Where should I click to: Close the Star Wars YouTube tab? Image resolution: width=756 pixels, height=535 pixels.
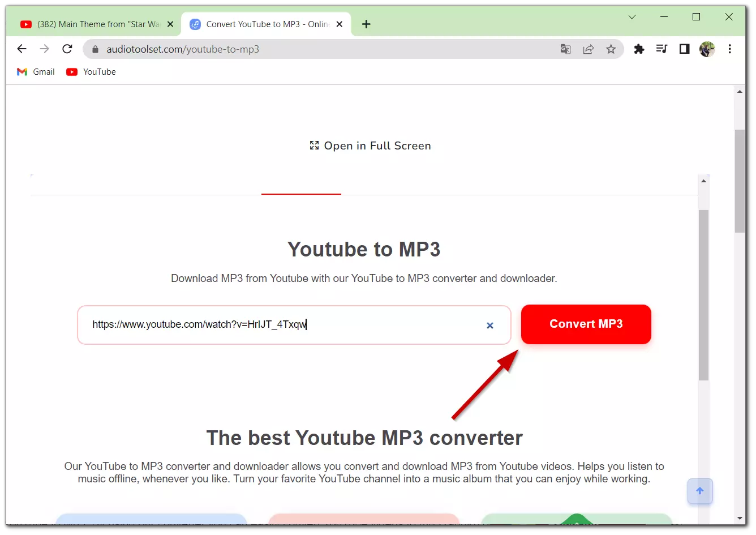click(170, 24)
